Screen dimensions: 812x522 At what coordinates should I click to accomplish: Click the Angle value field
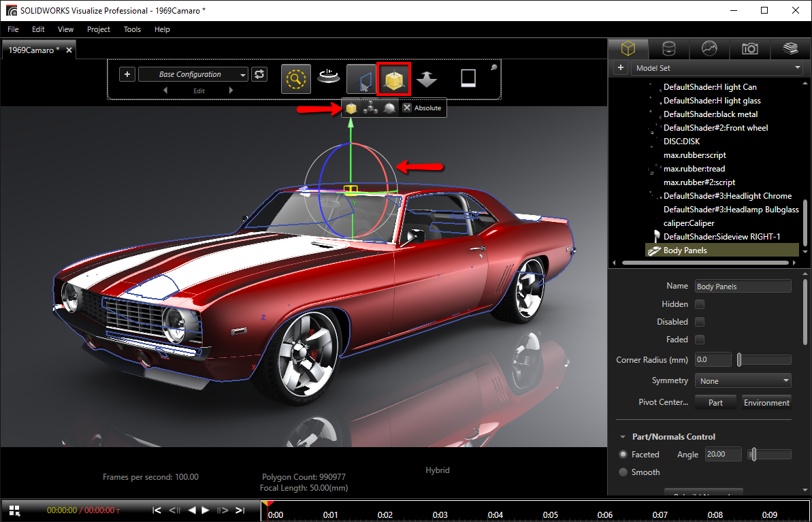click(x=724, y=454)
